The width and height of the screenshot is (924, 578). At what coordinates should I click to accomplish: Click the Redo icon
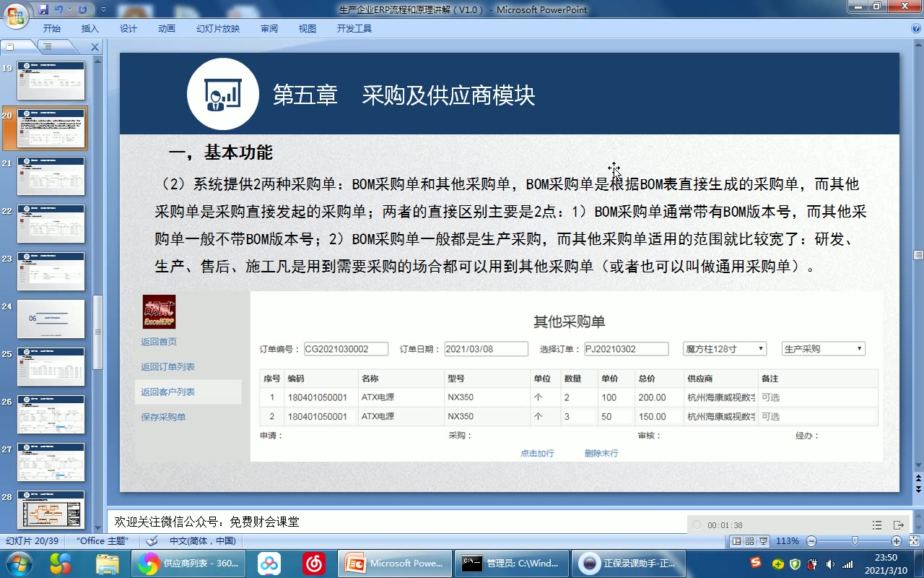point(82,9)
